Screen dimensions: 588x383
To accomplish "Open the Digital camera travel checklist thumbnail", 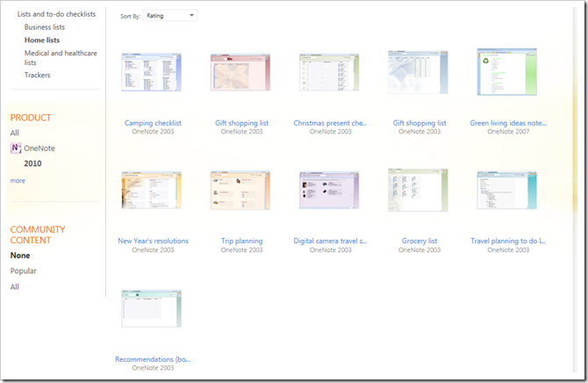I will coord(329,191).
